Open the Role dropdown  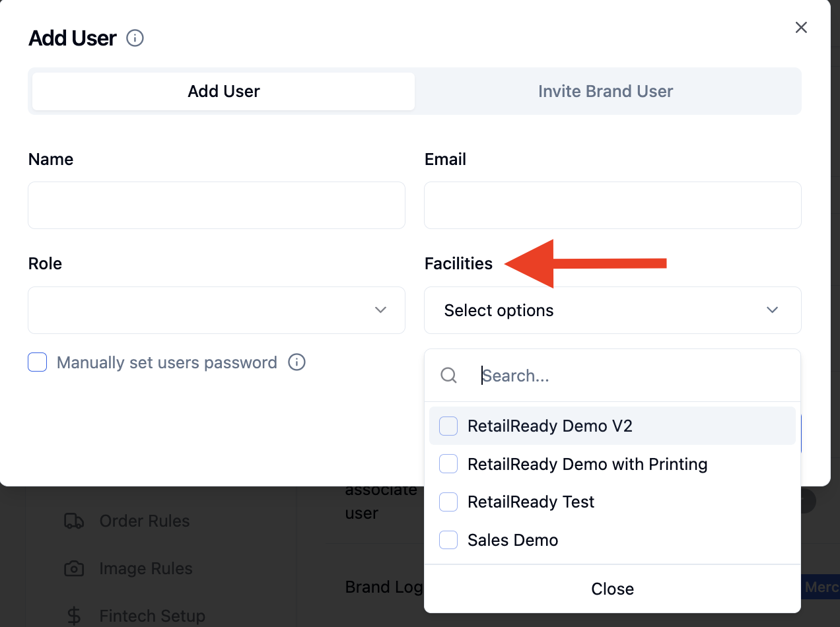pos(217,310)
